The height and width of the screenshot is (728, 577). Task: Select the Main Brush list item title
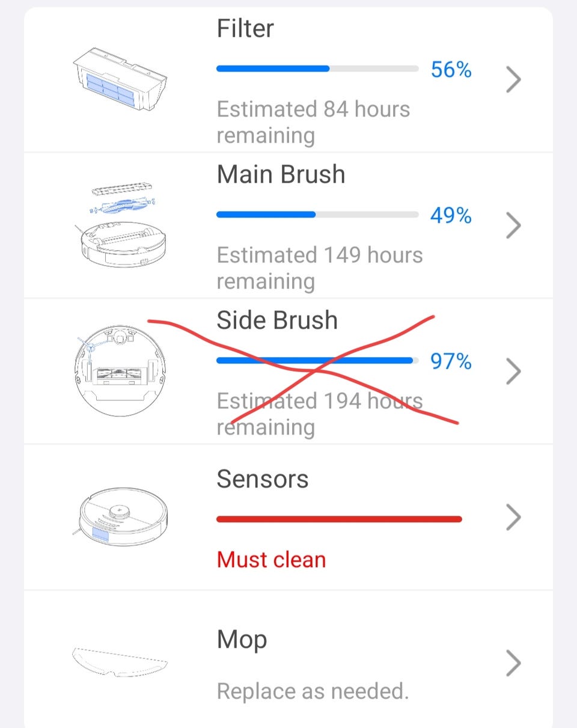(281, 174)
